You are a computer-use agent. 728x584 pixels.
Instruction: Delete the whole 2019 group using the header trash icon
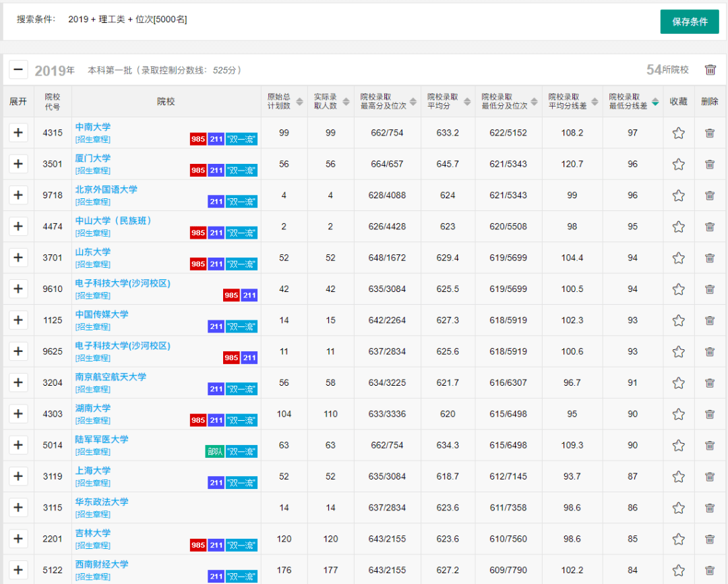click(x=710, y=69)
